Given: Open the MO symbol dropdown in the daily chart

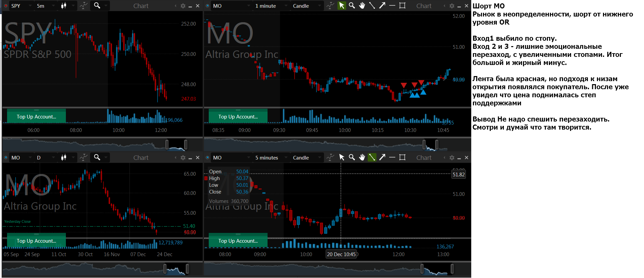Looking at the screenshot, I should click(22, 157).
